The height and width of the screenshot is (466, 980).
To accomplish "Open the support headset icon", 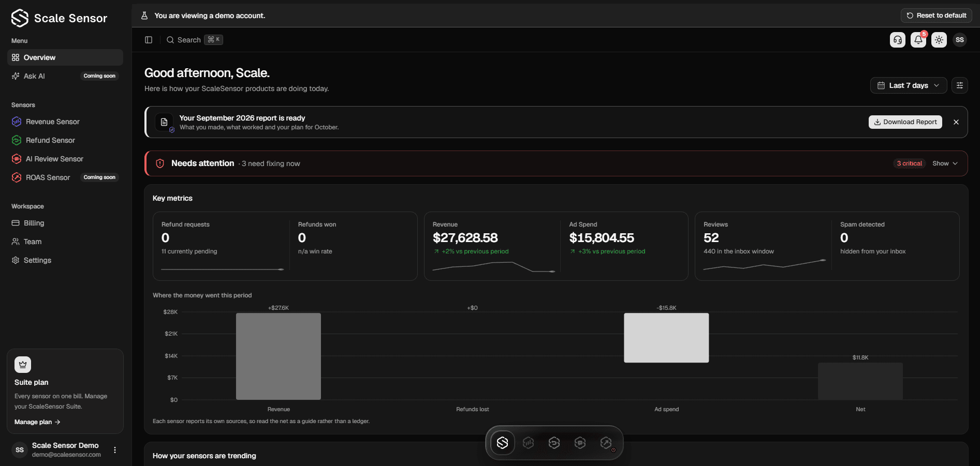I will 898,40.
